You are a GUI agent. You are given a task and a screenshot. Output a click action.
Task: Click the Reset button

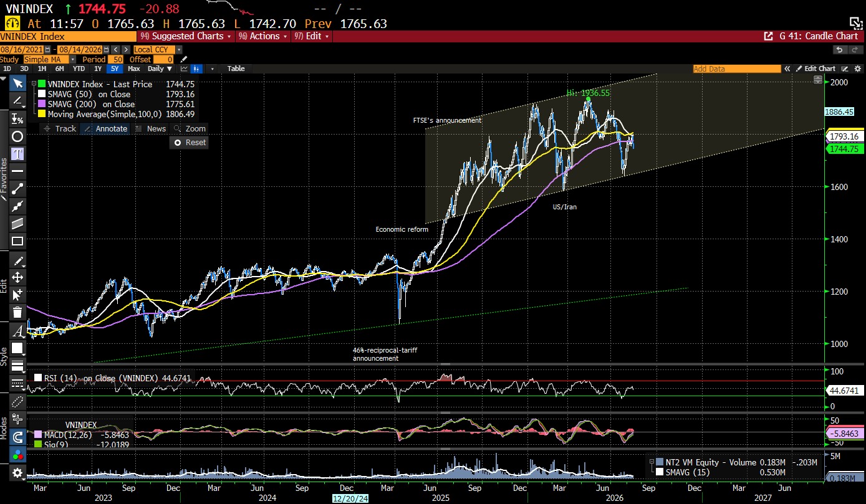point(190,142)
